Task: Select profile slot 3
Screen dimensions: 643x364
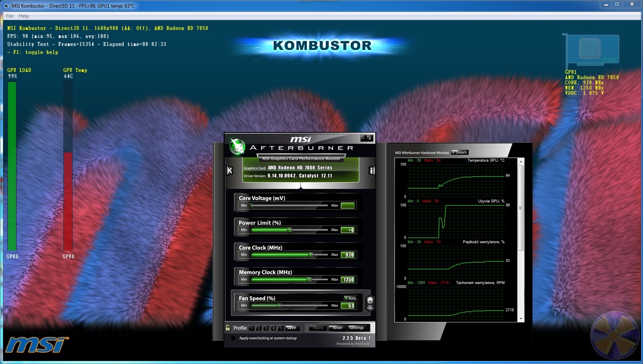Action: pyautogui.click(x=266, y=328)
